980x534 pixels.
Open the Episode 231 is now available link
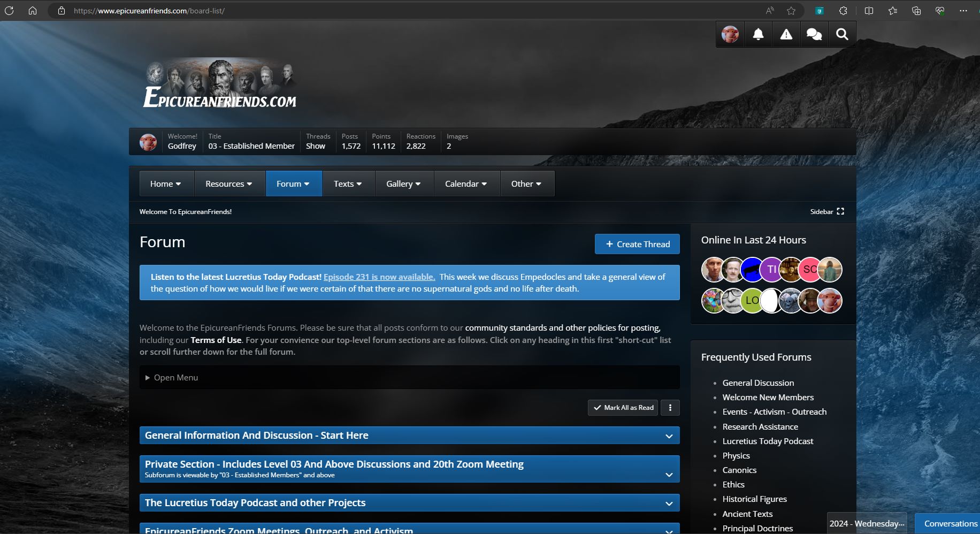[379, 277]
